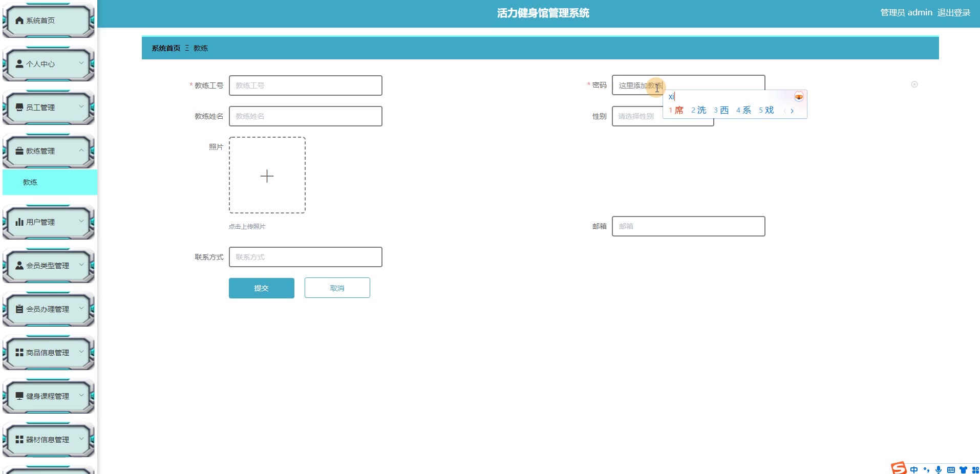
Task: Expand the 员工管理 sidebar menu
Action: tap(49, 107)
